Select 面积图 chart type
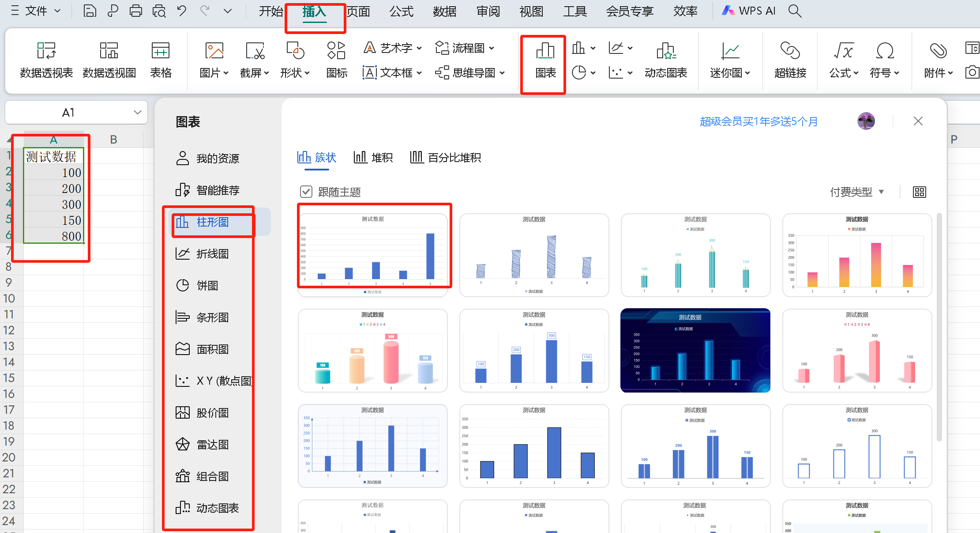The image size is (980, 533). click(202, 349)
